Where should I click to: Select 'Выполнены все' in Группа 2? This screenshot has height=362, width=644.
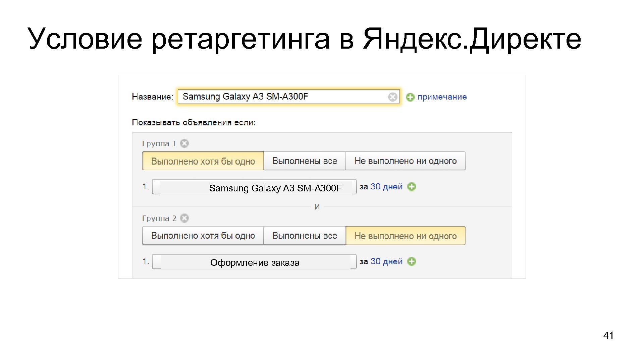(305, 236)
